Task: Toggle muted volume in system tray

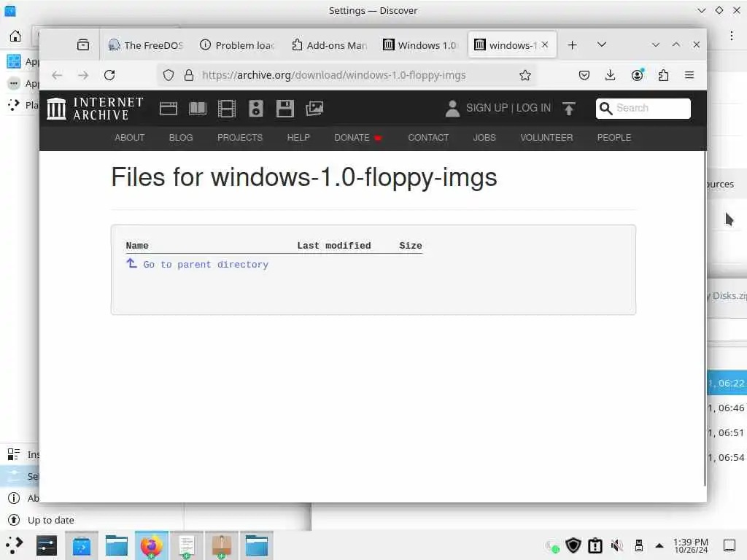Action: (x=617, y=545)
